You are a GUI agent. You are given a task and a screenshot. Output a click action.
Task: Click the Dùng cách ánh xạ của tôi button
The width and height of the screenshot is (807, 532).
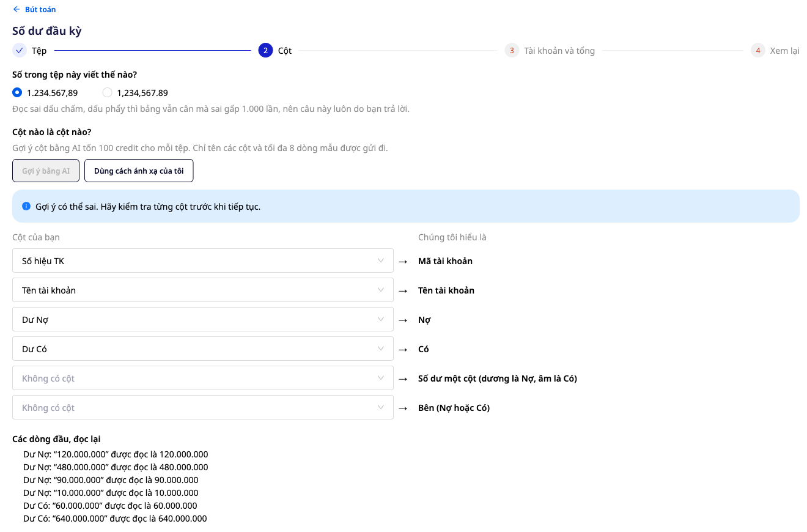coord(139,171)
